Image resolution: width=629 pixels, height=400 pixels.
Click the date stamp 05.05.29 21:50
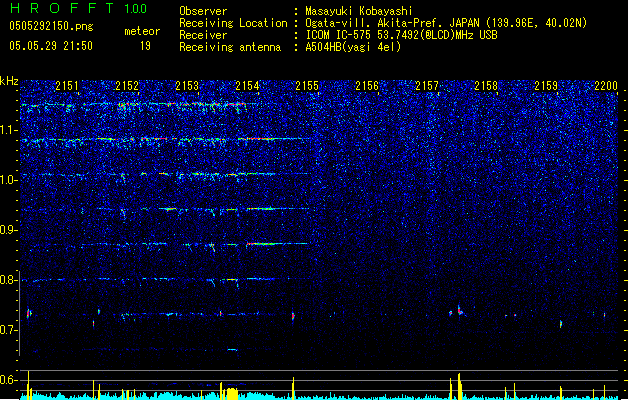point(51,46)
